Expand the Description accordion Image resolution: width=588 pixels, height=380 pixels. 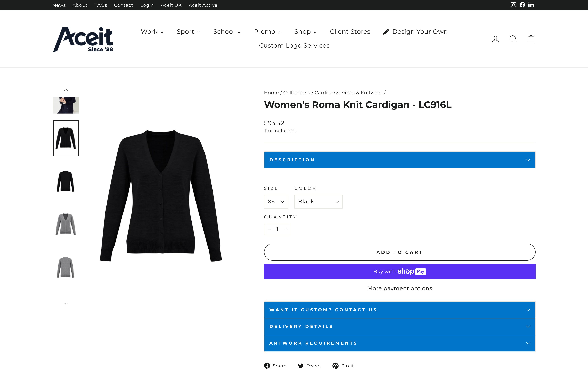coord(399,160)
